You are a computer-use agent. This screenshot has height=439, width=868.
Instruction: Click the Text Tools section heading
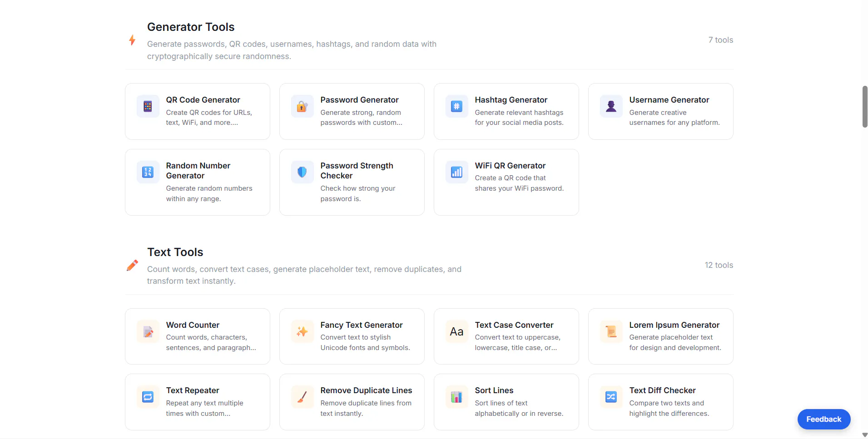click(175, 252)
